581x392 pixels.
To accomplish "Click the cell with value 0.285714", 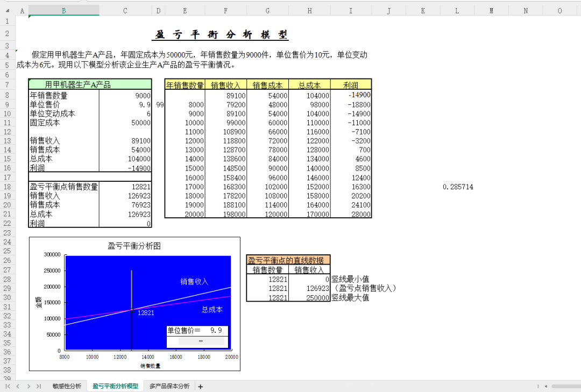I will point(458,187).
